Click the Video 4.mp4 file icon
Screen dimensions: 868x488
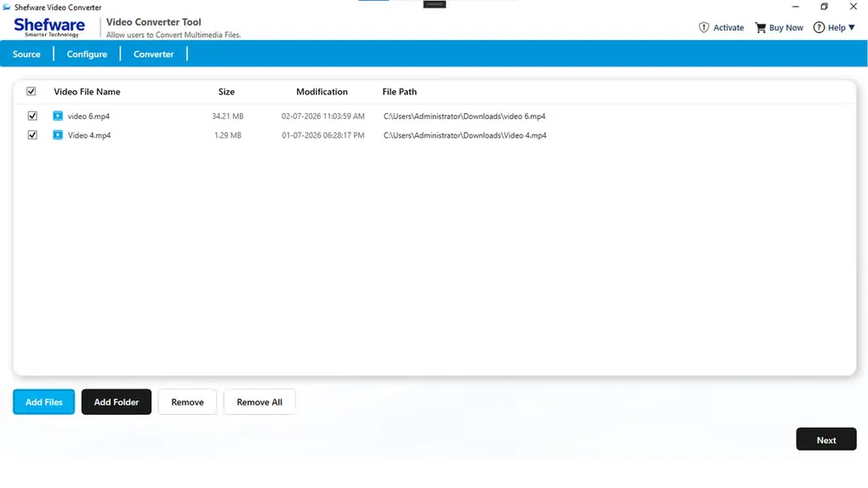pyautogui.click(x=58, y=135)
